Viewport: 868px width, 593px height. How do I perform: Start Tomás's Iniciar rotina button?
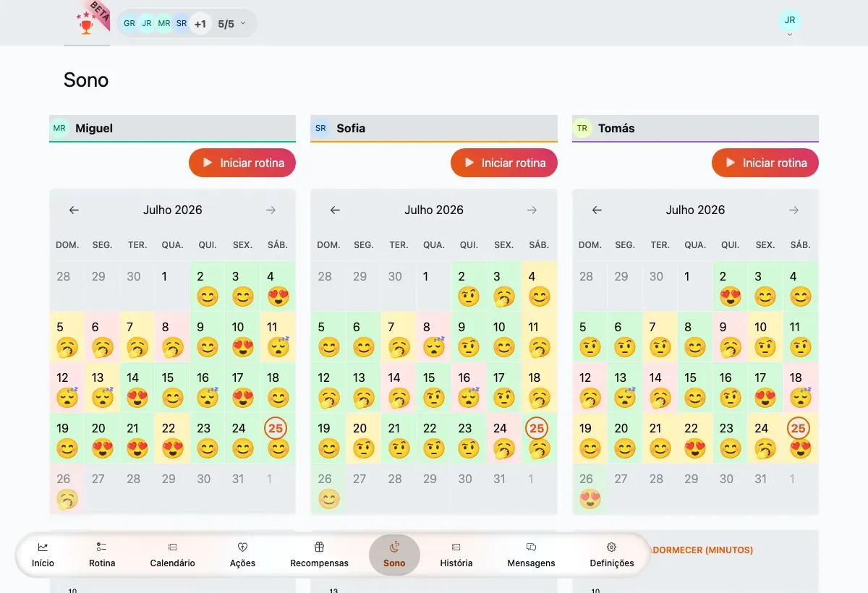click(765, 163)
